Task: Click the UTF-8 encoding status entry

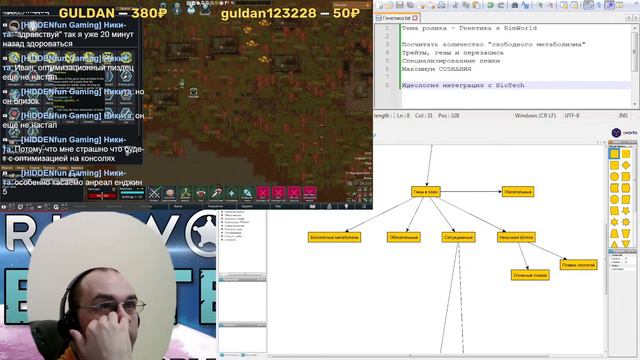Action: point(572,116)
